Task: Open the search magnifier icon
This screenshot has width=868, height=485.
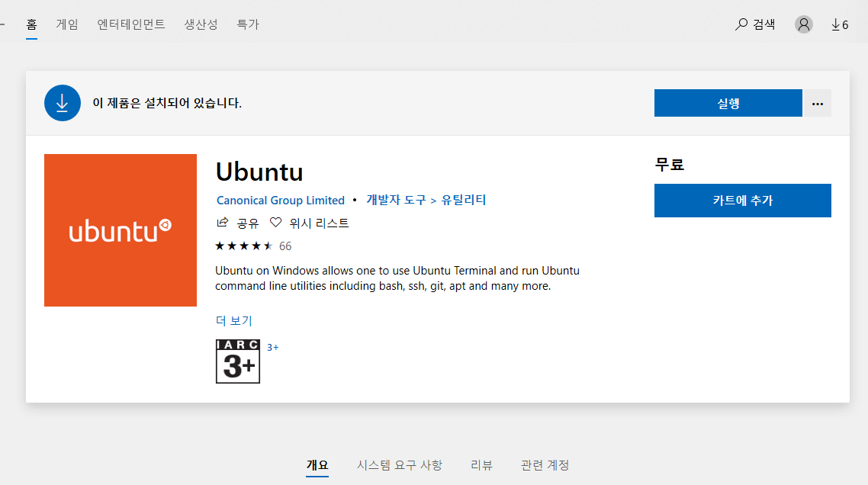Action: pos(741,24)
